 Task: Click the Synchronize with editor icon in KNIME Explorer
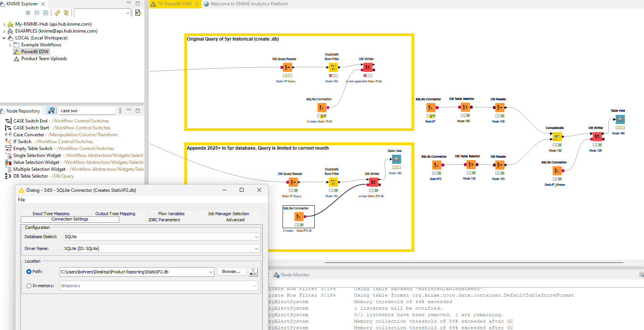pos(66,13)
